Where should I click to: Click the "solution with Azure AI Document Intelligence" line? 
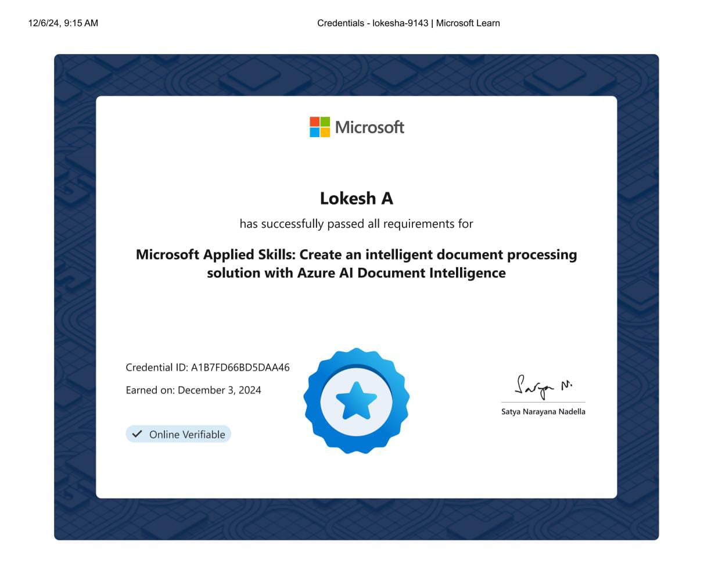[356, 273]
